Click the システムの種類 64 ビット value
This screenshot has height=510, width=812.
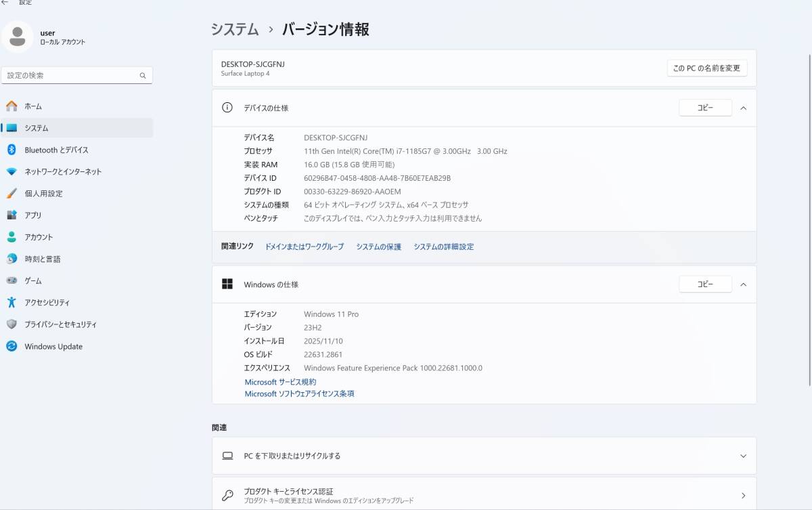coord(386,205)
